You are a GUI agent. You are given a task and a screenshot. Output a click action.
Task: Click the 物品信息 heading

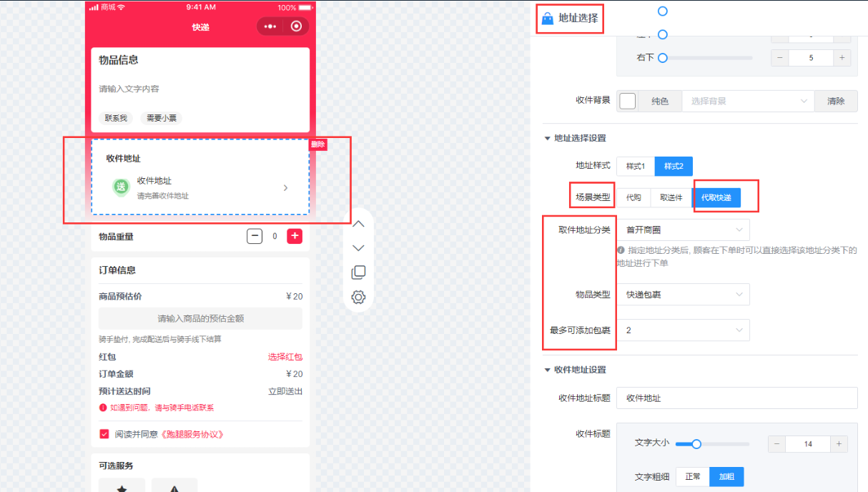click(x=119, y=61)
